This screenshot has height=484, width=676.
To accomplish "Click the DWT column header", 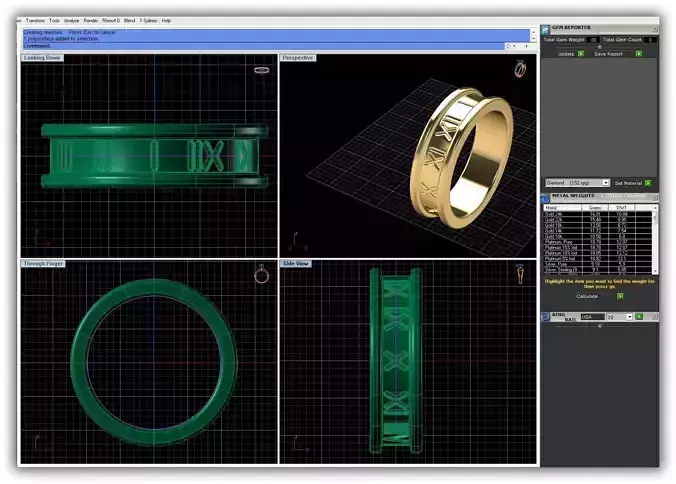I will (622, 208).
